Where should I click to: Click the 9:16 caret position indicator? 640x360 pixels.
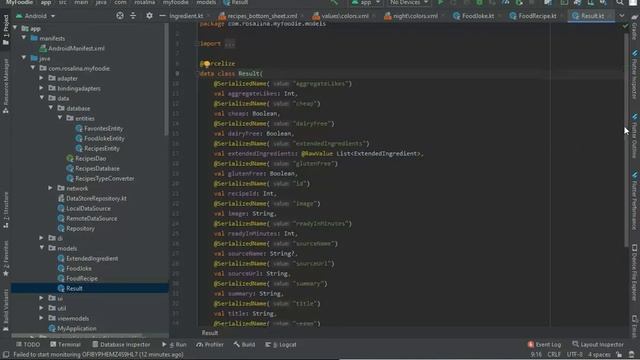coord(536,354)
